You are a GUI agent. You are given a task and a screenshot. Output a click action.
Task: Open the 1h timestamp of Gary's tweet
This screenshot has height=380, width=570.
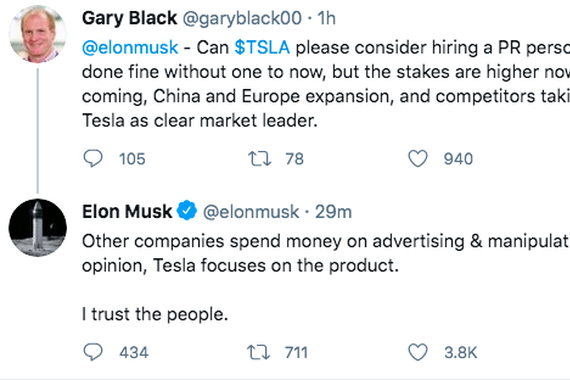(326, 18)
